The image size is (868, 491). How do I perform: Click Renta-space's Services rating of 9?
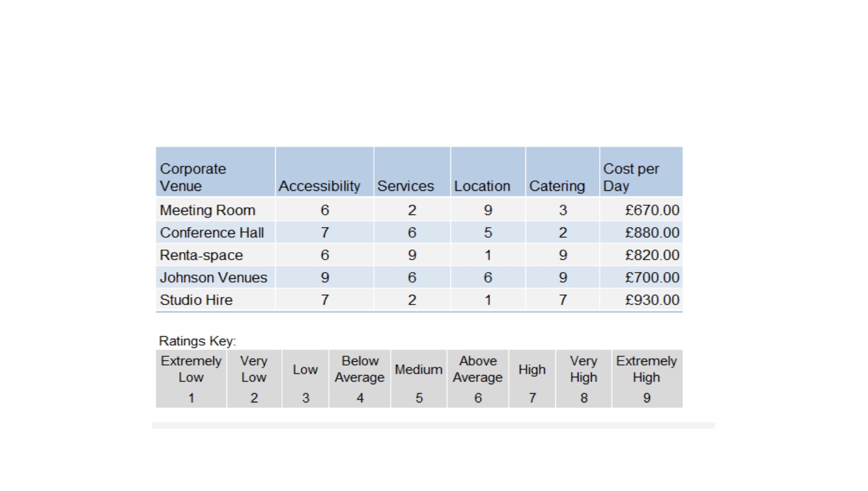(412, 256)
